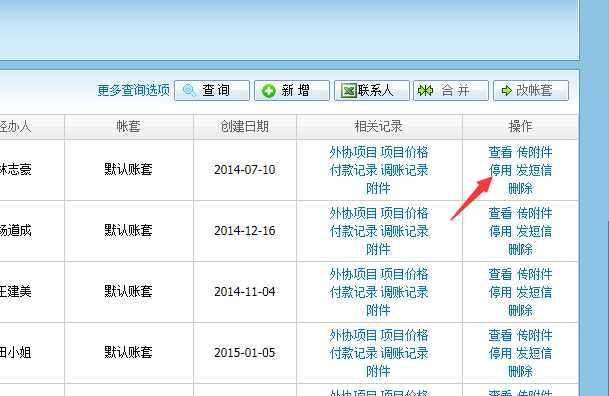Click the green plus icon on 新增
The image size is (609, 396).
pos(268,91)
